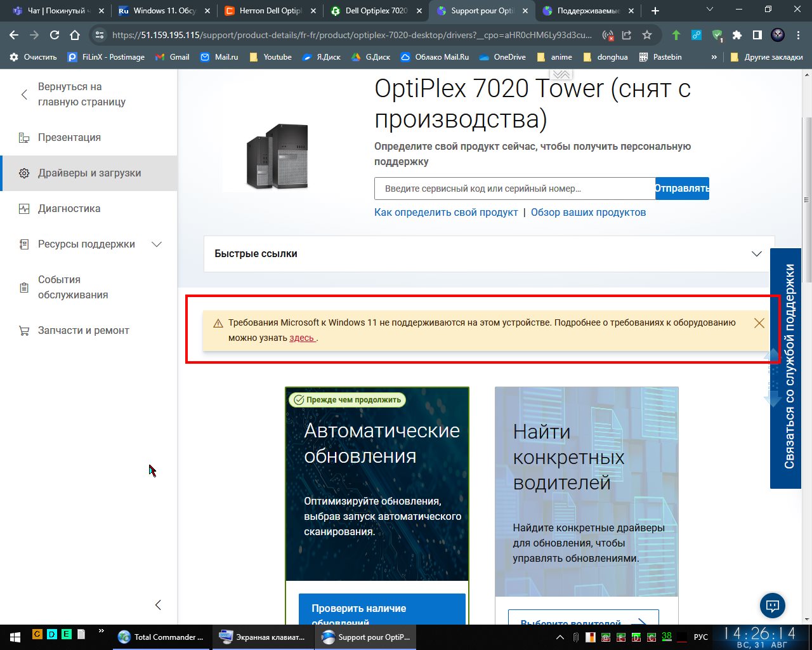The width and height of the screenshot is (812, 650).
Task: Switch to the Windows 11 forum tab
Action: [164, 11]
